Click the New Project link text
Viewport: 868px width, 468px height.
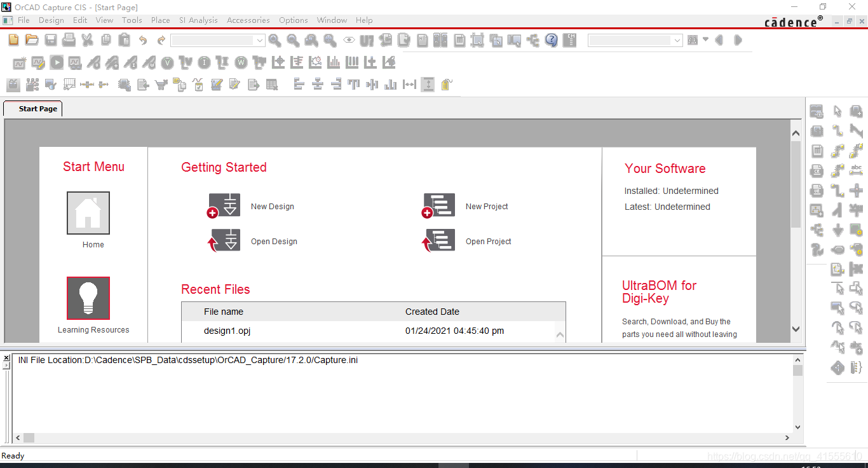(x=487, y=207)
